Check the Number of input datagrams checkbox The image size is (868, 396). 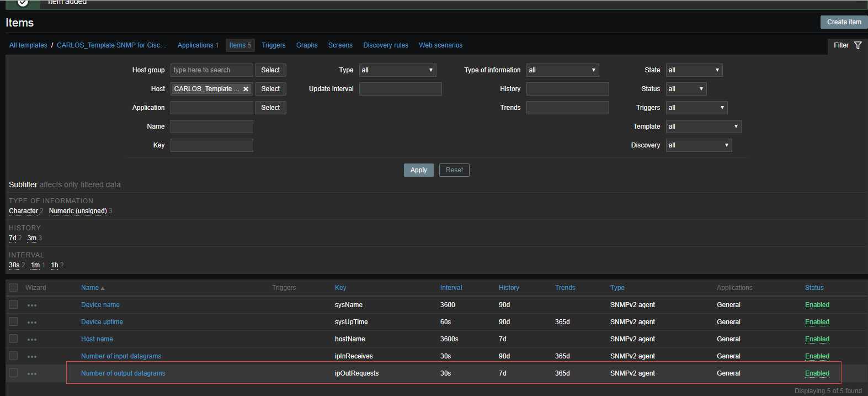pyautogui.click(x=13, y=356)
